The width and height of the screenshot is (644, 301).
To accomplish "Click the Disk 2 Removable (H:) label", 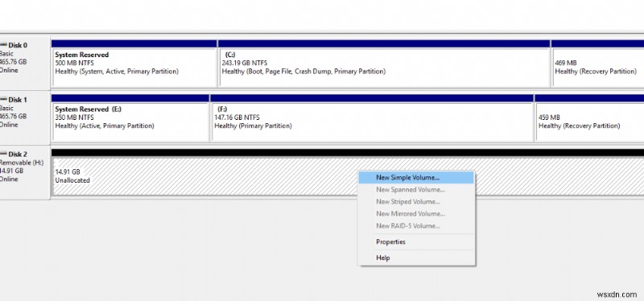I will (25, 172).
